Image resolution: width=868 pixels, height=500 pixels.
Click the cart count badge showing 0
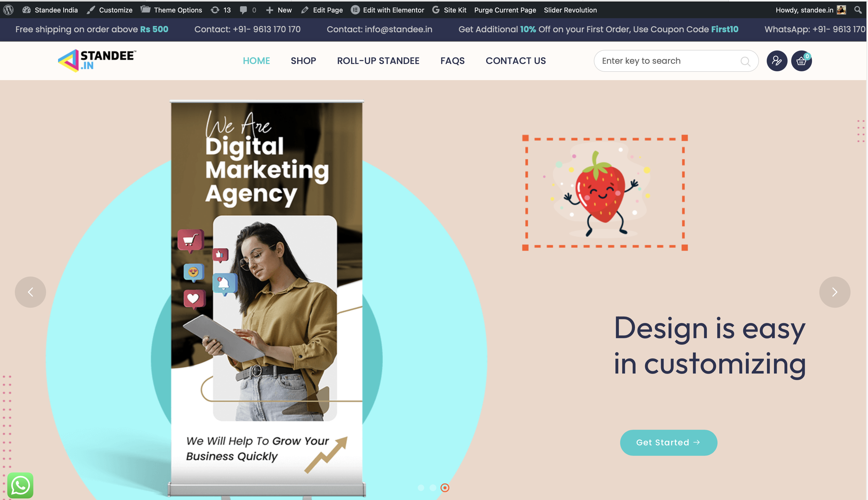click(x=807, y=56)
